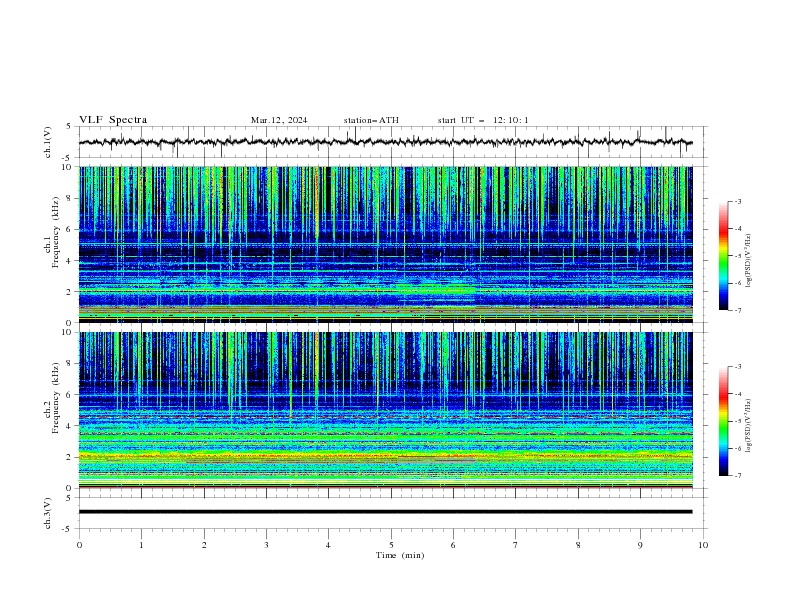Click the ch.1 spectrogram panel
Viewport: 792px width, 612px height.
click(x=385, y=244)
